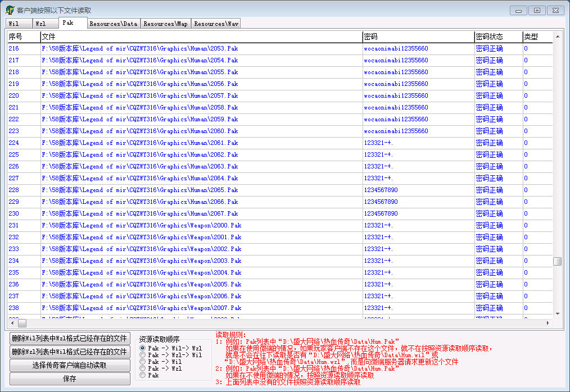The width and height of the screenshot is (570, 392).
Task: Select the file path ending Human\2055.Pak
Action: coord(140,72)
